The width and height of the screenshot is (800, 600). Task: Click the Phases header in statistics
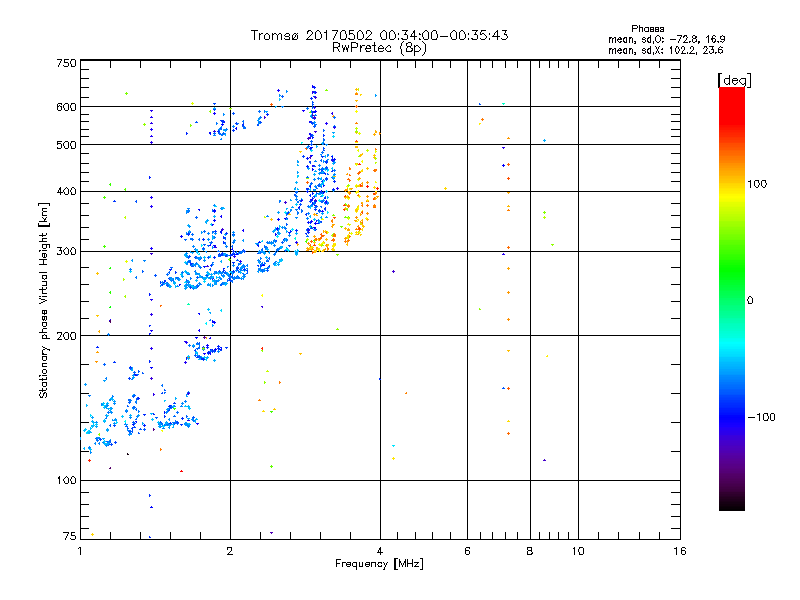[647, 29]
